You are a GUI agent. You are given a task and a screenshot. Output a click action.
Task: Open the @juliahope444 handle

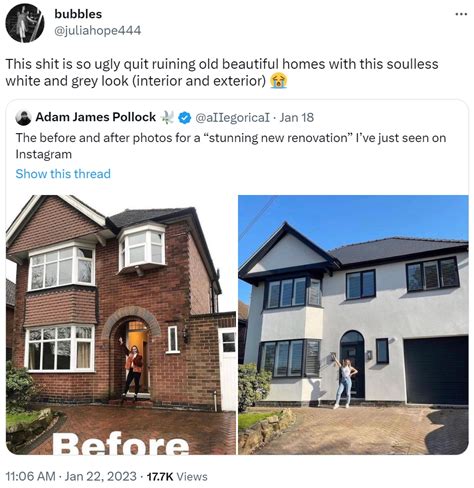point(98,31)
